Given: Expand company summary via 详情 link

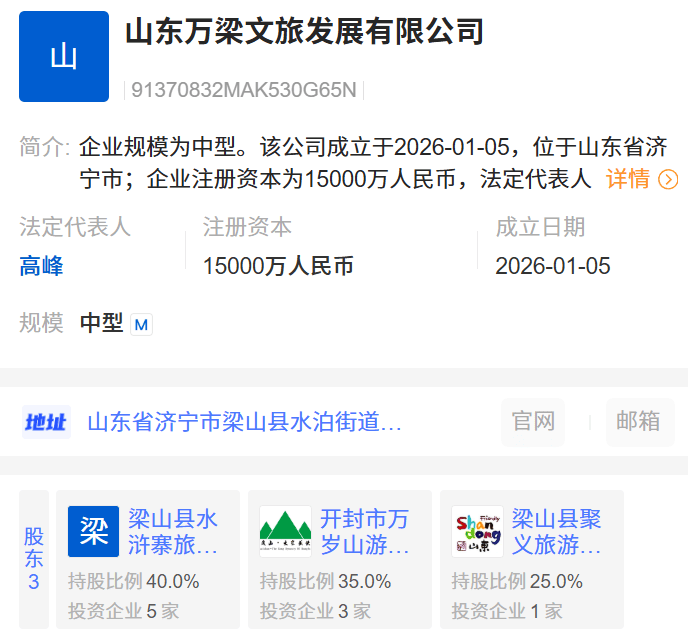Looking at the screenshot, I should pyautogui.click(x=628, y=180).
